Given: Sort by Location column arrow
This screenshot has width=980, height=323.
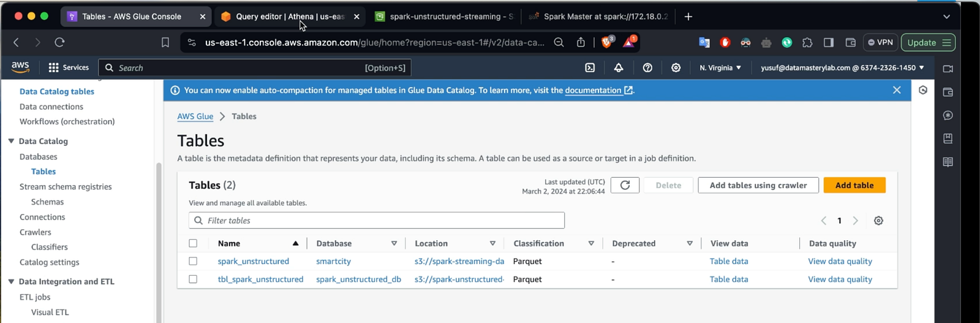Looking at the screenshot, I should point(492,243).
